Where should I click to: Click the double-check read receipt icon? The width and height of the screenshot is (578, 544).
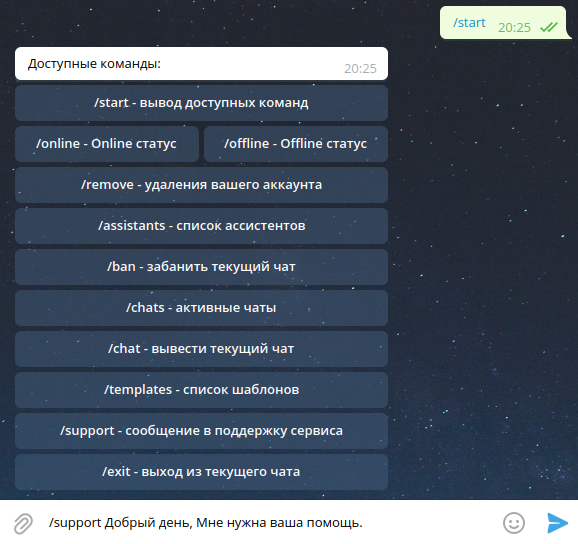549,27
